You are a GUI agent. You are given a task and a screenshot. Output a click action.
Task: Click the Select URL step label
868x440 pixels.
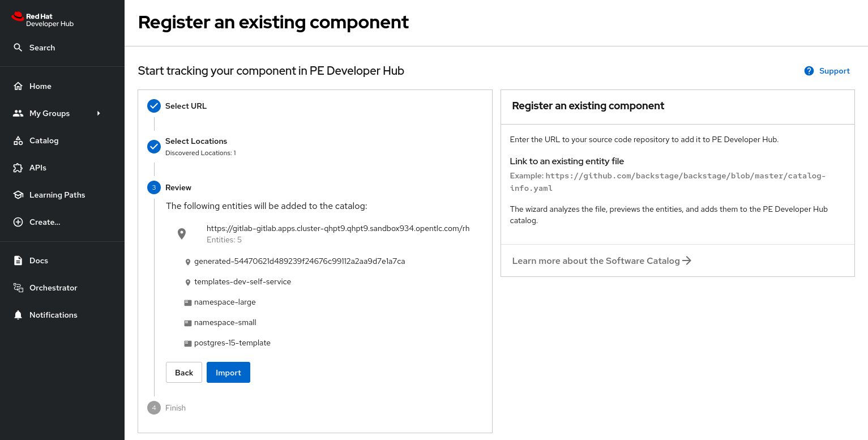pos(186,106)
